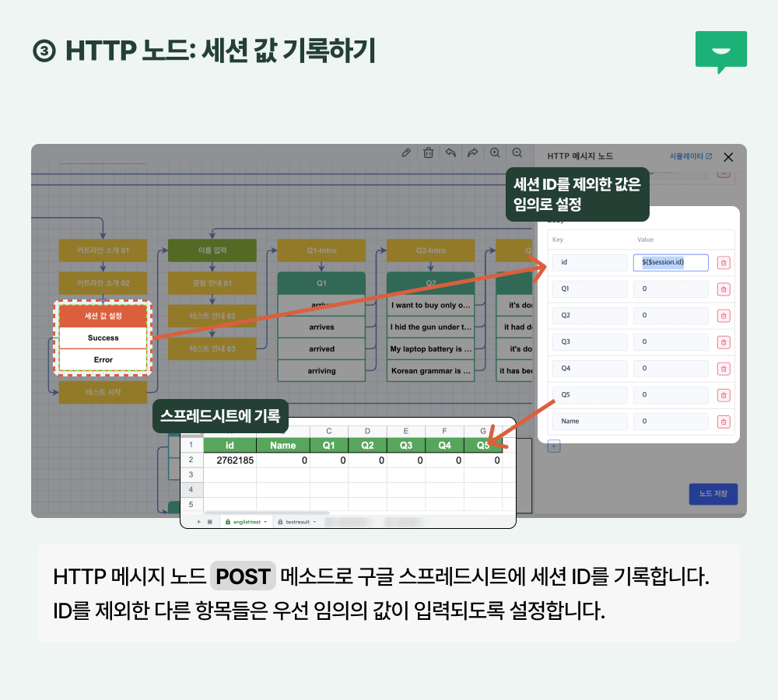Select spreadsheet row 3 header
The image size is (778, 700).
[191, 474]
